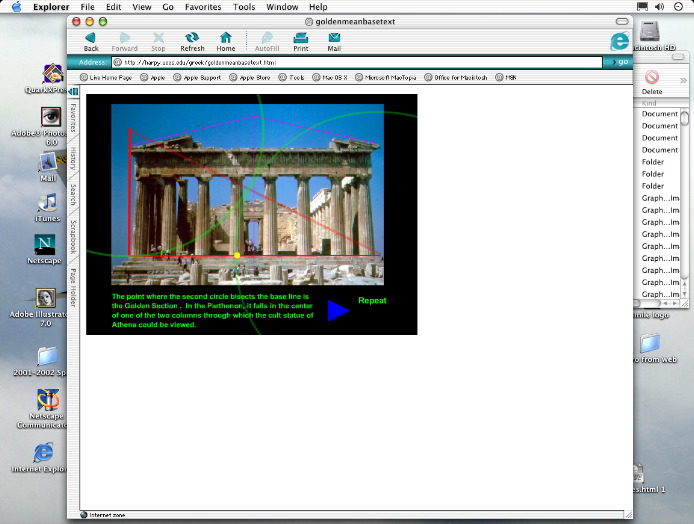Collapse the Explorer bar toggle arrow
This screenshot has height=524, width=694.
(x=73, y=92)
